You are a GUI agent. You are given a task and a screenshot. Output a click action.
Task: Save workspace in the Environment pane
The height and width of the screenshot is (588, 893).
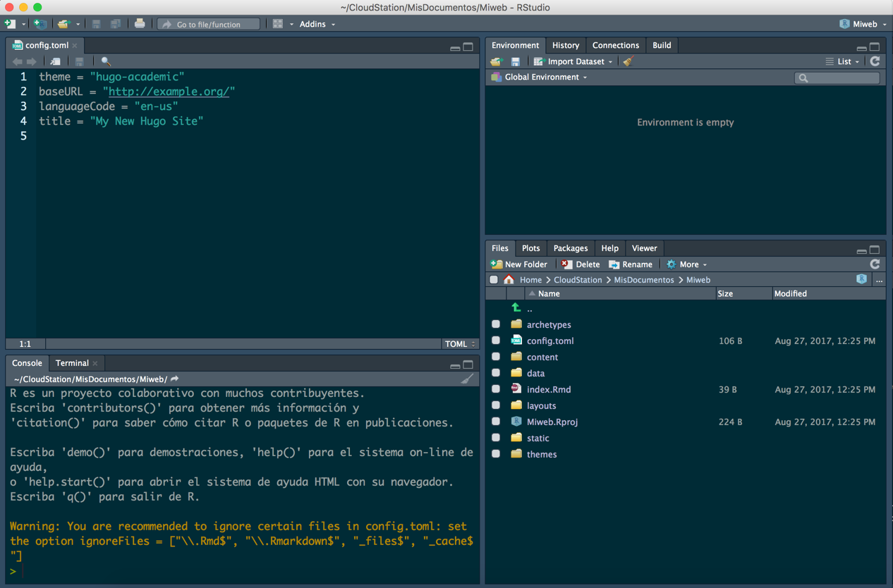516,61
